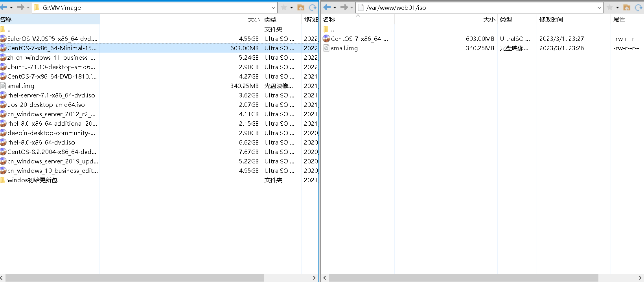
Task: Click 340.25MB size in remote pane
Action: (x=480, y=48)
